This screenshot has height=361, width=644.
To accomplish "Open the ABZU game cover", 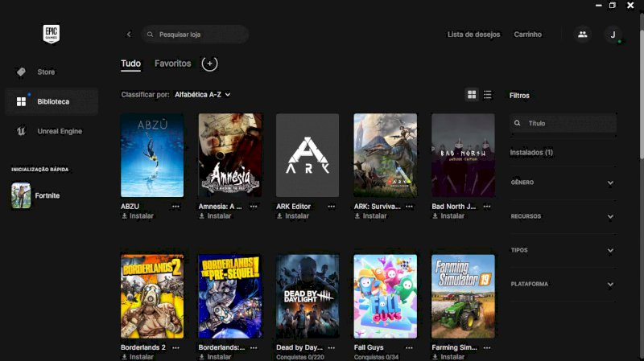I will pos(152,155).
